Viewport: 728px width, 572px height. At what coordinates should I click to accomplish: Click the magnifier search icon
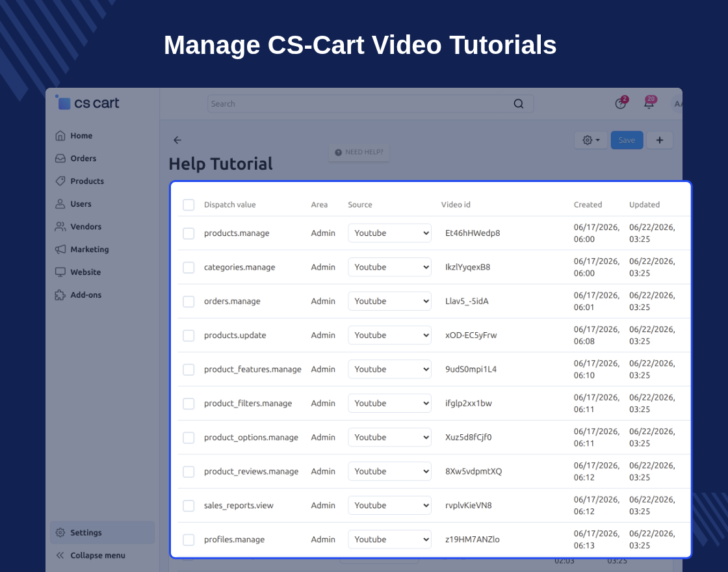click(x=519, y=103)
